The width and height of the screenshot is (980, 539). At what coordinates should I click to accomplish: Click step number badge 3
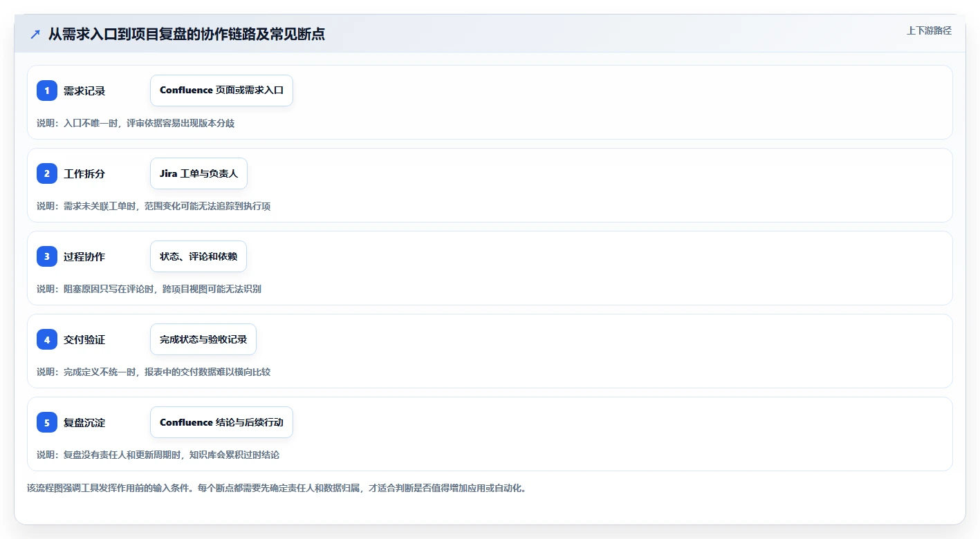[x=47, y=256]
